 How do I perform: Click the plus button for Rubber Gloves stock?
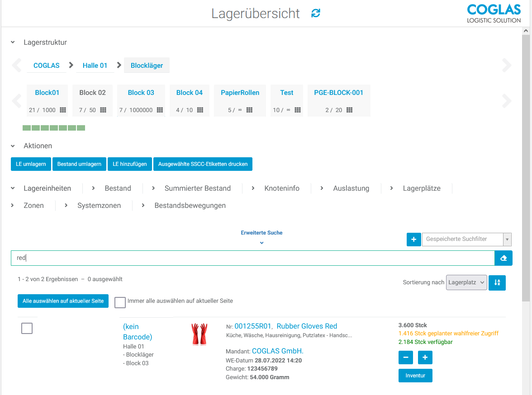pos(425,357)
